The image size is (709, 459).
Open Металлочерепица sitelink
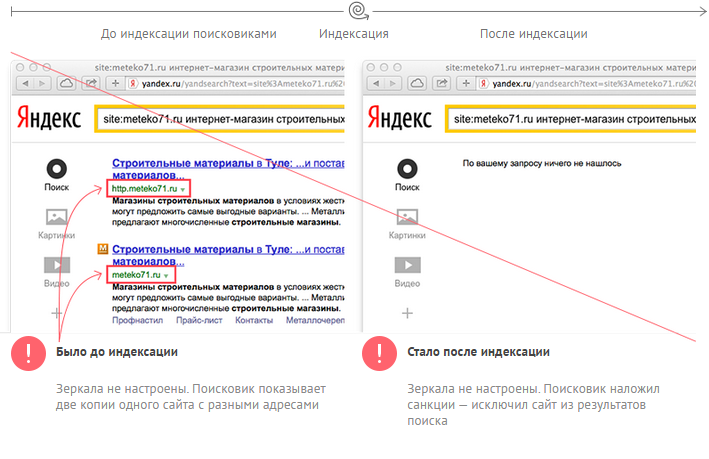315,320
